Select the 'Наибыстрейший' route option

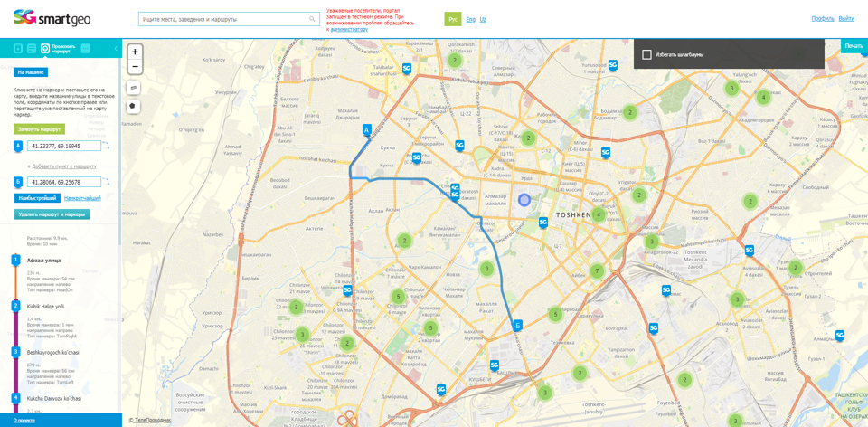pyautogui.click(x=37, y=198)
